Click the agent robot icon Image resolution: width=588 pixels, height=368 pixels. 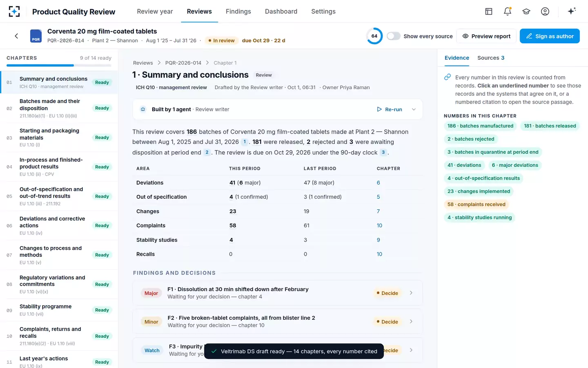coord(143,109)
